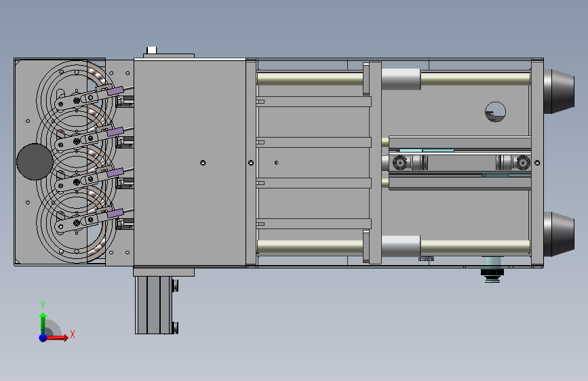Select the dark round disc on the left plate
Image resolution: width=588 pixels, height=381 pixels.
[35, 161]
